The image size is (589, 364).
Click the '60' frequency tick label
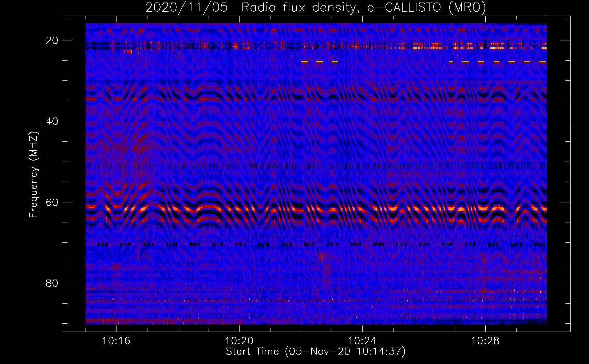(52, 202)
